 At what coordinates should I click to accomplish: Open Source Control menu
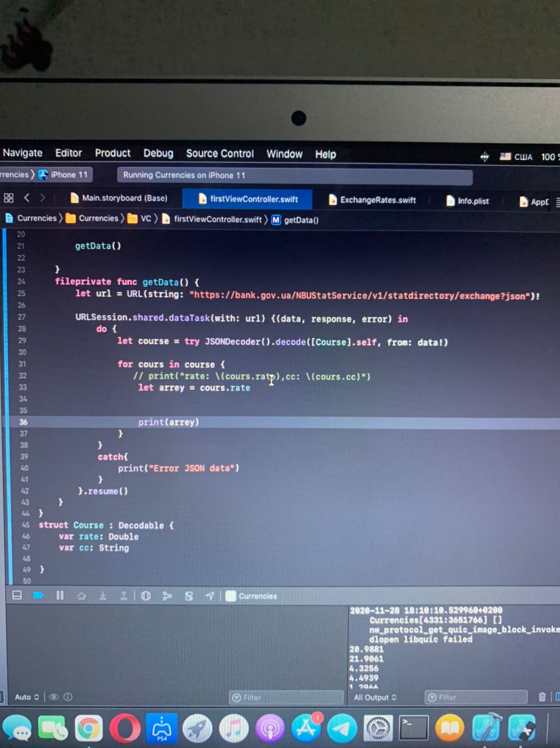[220, 154]
